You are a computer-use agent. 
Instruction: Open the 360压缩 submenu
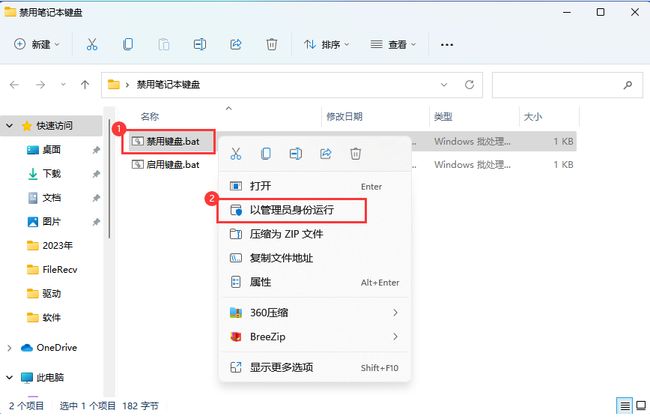click(315, 312)
